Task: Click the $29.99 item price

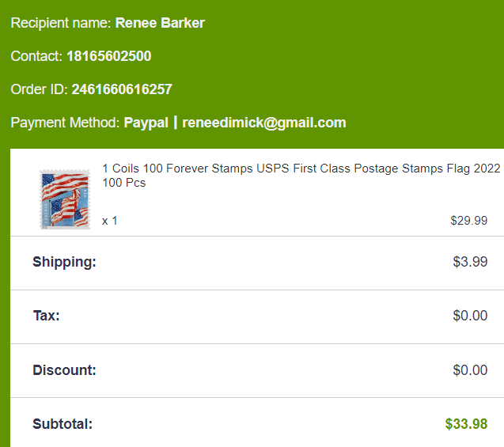Action: click(x=468, y=221)
